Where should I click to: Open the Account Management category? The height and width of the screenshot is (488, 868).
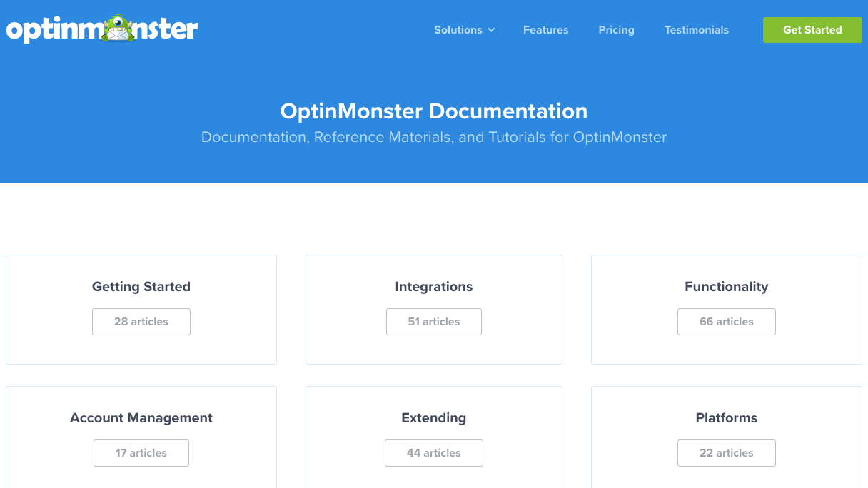point(141,418)
